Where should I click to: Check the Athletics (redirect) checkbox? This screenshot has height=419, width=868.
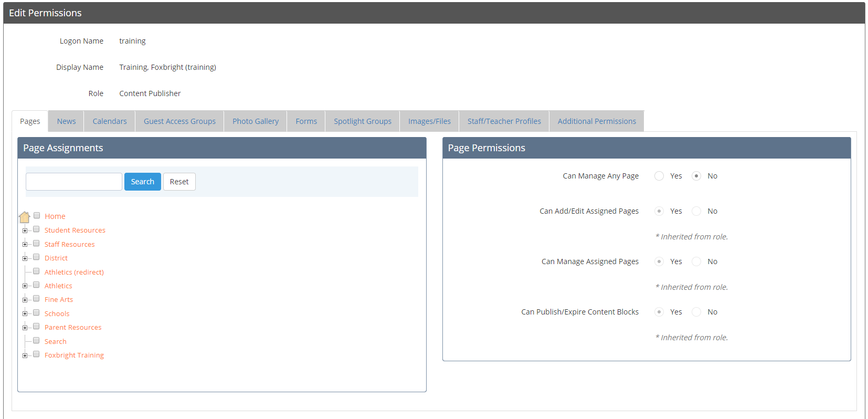coord(36,271)
